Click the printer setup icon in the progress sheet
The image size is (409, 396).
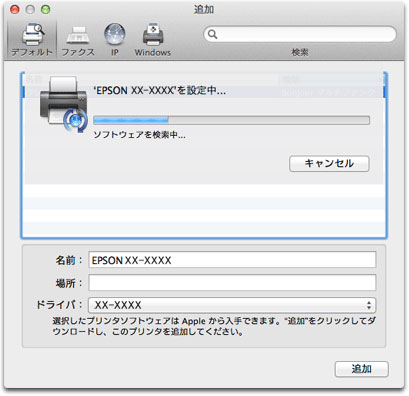coord(64,104)
